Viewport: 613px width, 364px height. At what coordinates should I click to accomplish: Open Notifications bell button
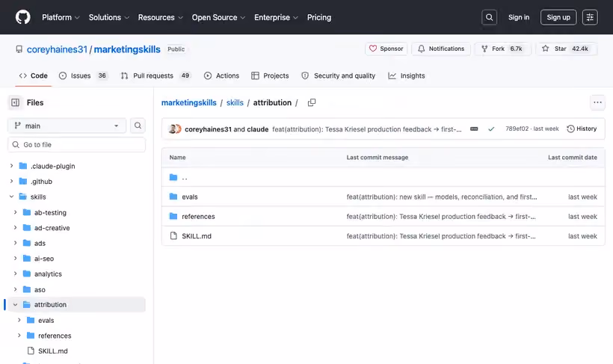[441, 49]
